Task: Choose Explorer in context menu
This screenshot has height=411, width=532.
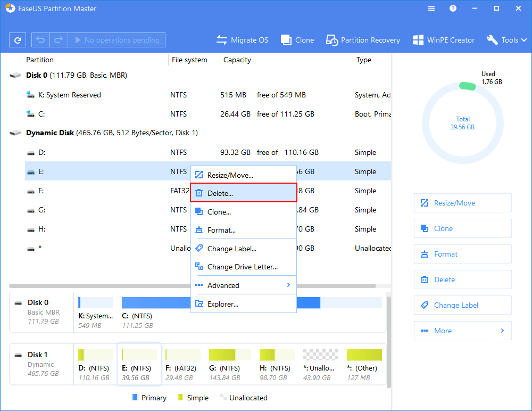Action: tap(244, 303)
